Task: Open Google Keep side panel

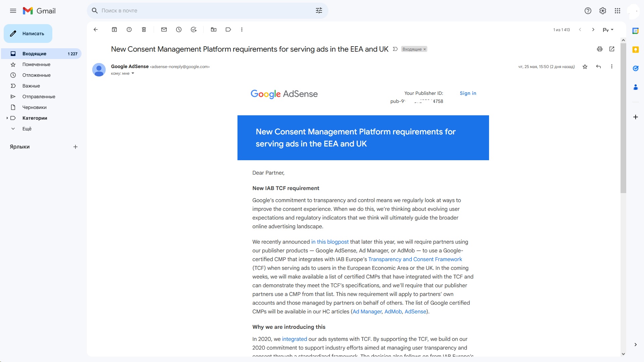Action: click(x=636, y=50)
